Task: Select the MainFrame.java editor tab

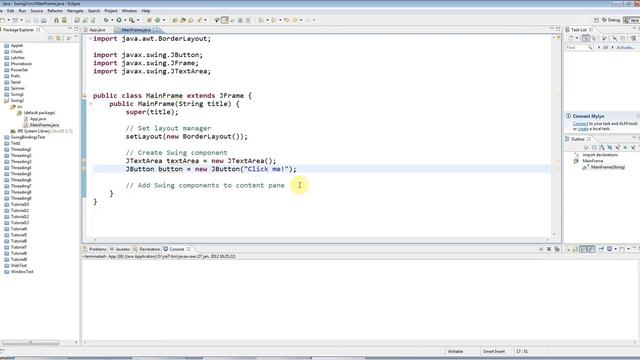Action: tap(136, 30)
